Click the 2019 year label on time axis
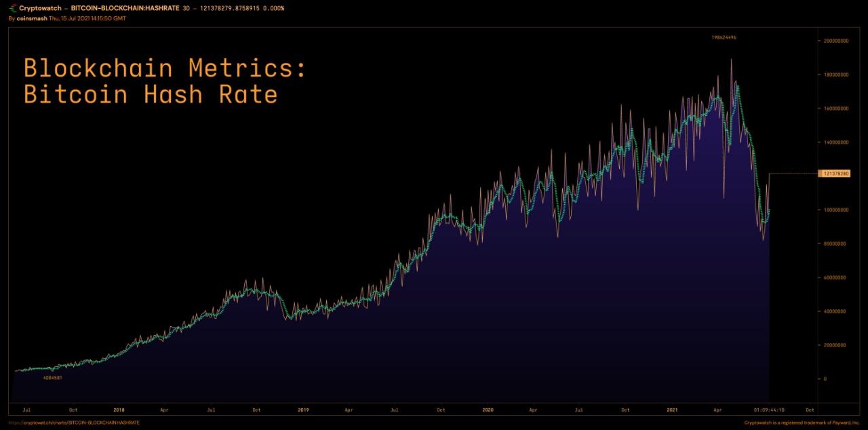 pos(303,410)
